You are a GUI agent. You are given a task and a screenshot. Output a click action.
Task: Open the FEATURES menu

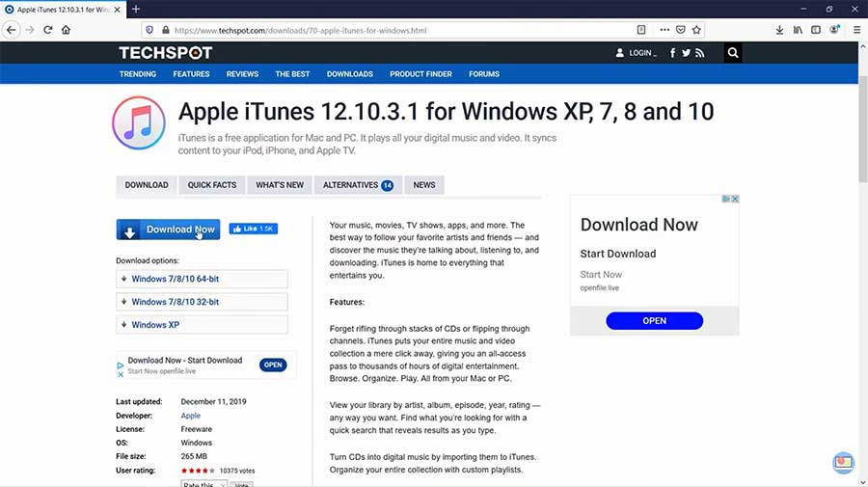191,73
